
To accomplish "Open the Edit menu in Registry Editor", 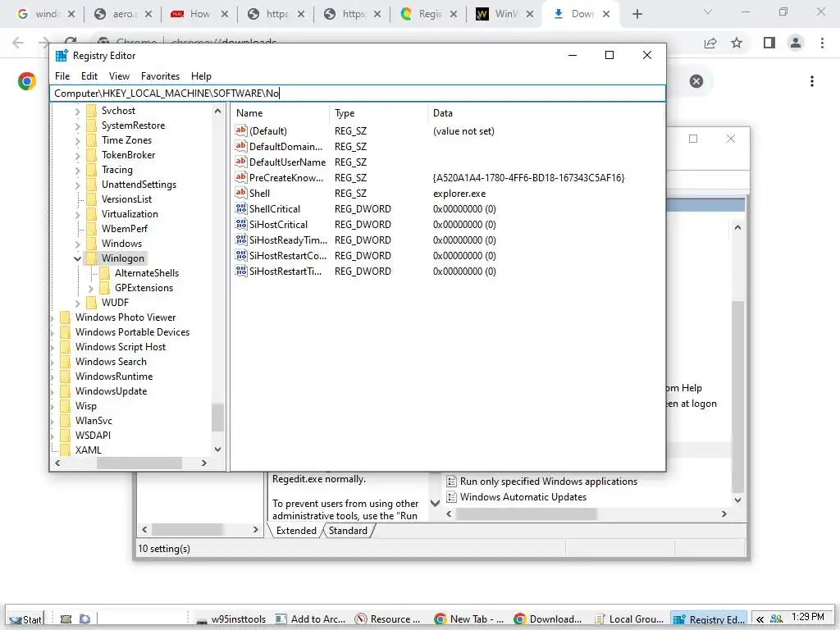I will point(89,76).
